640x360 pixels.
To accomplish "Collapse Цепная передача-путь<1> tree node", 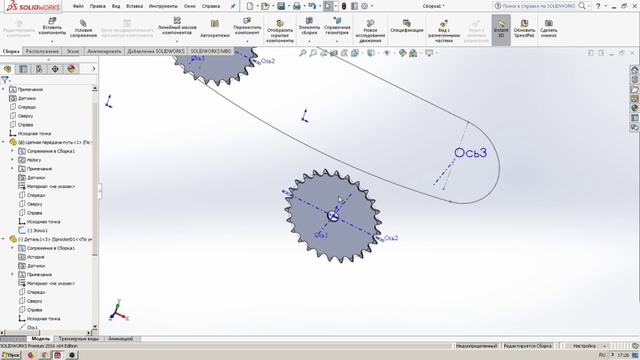I will tap(3, 142).
